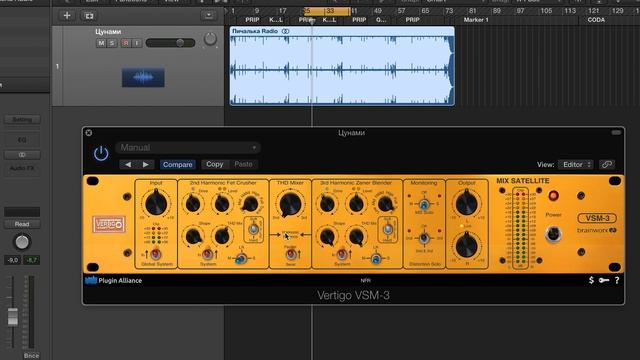The image size is (640, 360).
Task: Go to the next plugin preset
Action: [146, 164]
